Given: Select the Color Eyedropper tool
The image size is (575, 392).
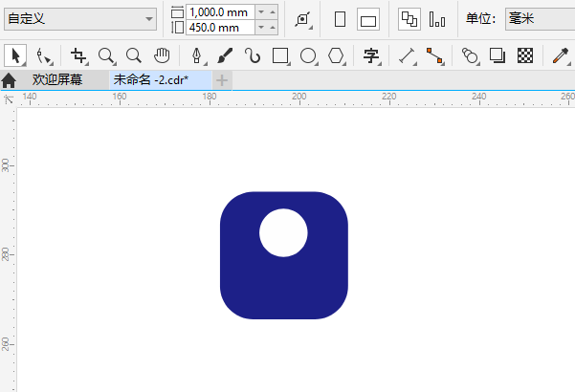Looking at the screenshot, I should click(x=561, y=56).
